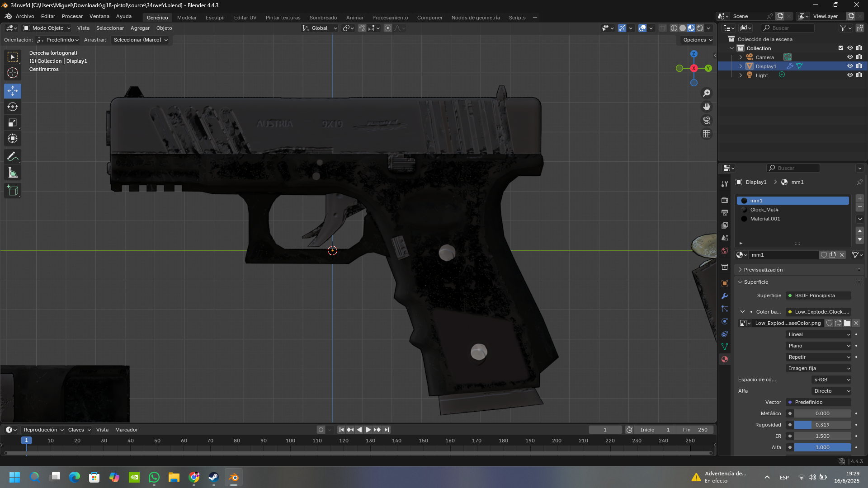This screenshot has width=868, height=488.
Task: Switch orthographic/perspective with grid icon
Action: pyautogui.click(x=707, y=134)
